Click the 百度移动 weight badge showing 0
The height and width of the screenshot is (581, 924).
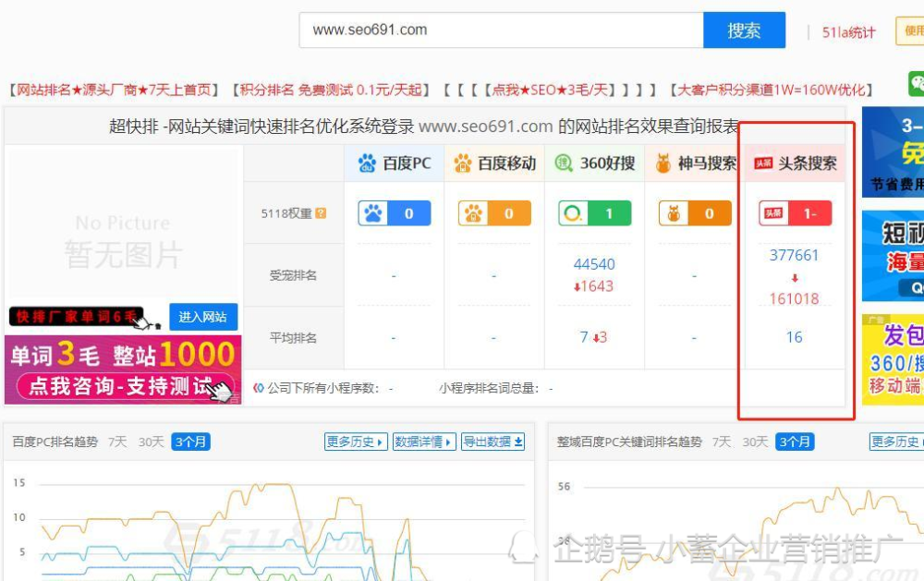coord(494,213)
